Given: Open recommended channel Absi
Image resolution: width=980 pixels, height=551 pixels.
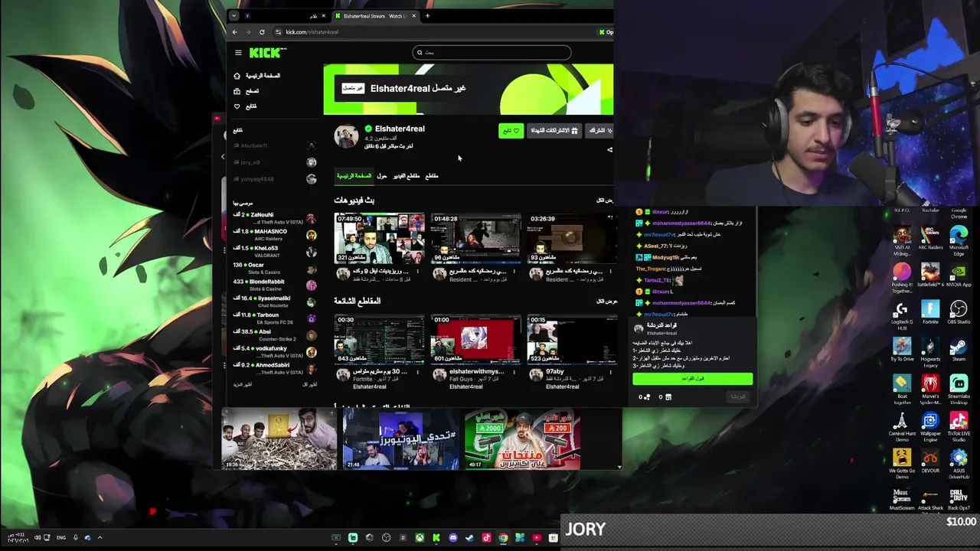Looking at the screenshot, I should tap(274, 335).
